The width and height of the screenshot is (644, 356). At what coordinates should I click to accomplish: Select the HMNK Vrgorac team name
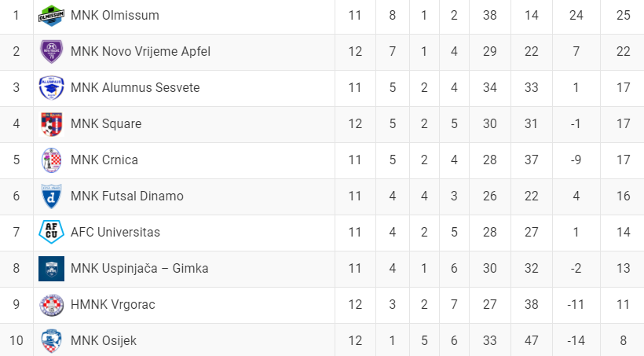[113, 305]
